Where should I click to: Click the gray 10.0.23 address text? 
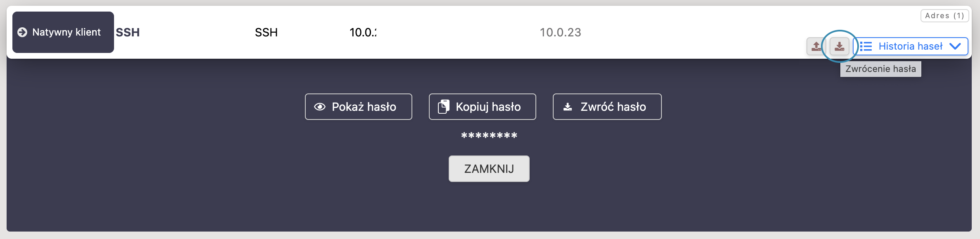[560, 32]
